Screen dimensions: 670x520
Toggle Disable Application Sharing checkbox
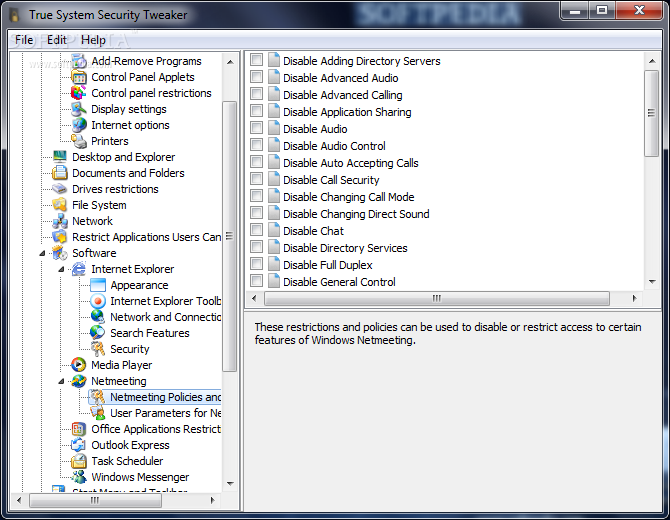click(256, 111)
